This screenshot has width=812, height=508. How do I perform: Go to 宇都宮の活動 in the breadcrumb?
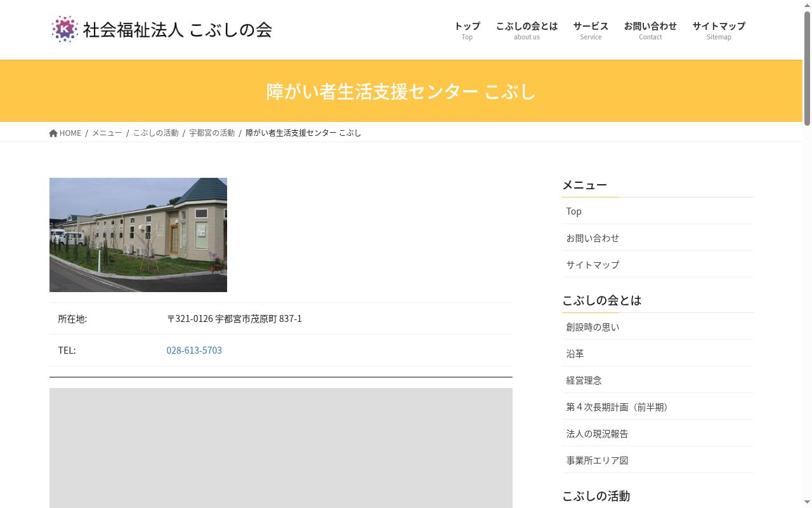(x=212, y=133)
